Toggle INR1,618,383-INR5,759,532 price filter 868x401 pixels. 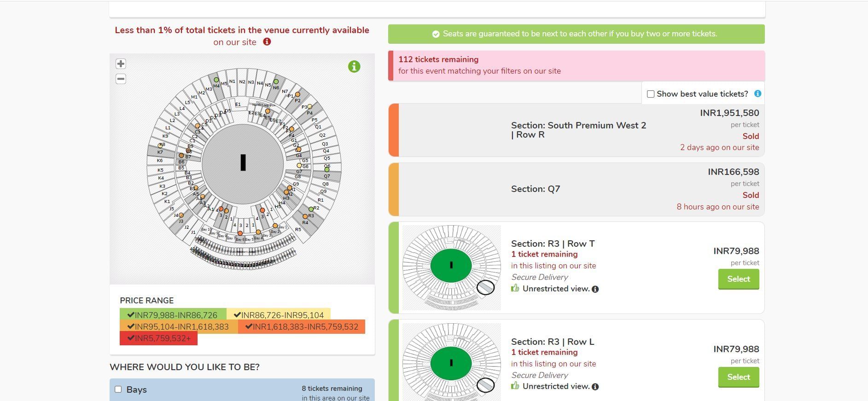[x=302, y=326]
